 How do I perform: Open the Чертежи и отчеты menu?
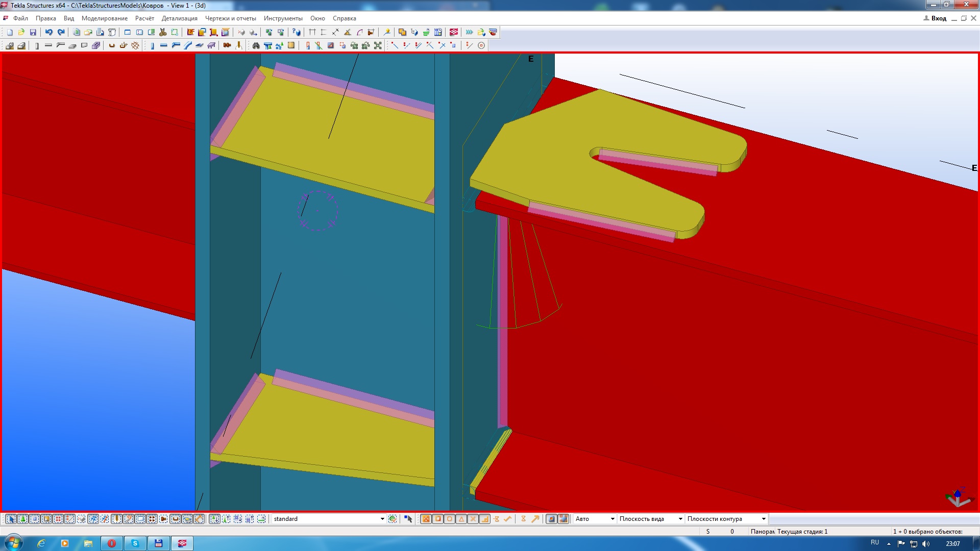tap(230, 18)
